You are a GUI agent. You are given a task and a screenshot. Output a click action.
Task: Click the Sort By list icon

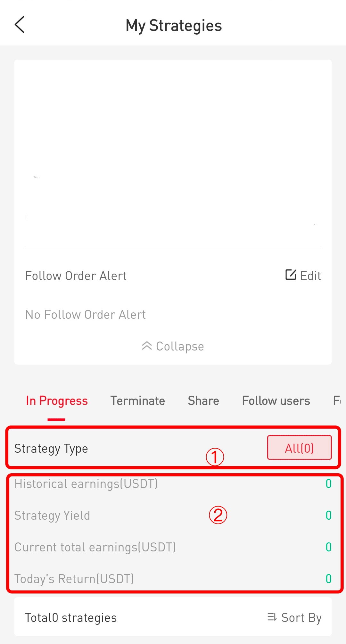(x=272, y=617)
